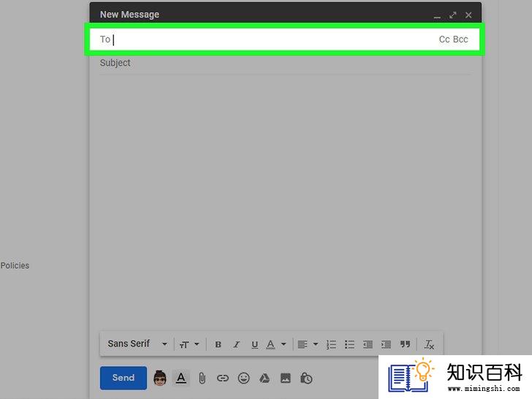Expand New Message to full screen

[452, 15]
